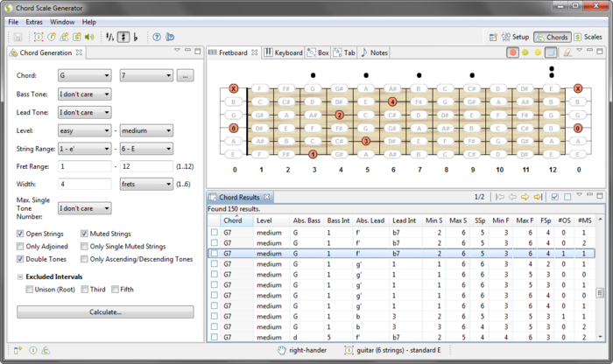Toggle the light blue square fretboard button
The width and height of the screenshot is (613, 364).
tap(551, 52)
